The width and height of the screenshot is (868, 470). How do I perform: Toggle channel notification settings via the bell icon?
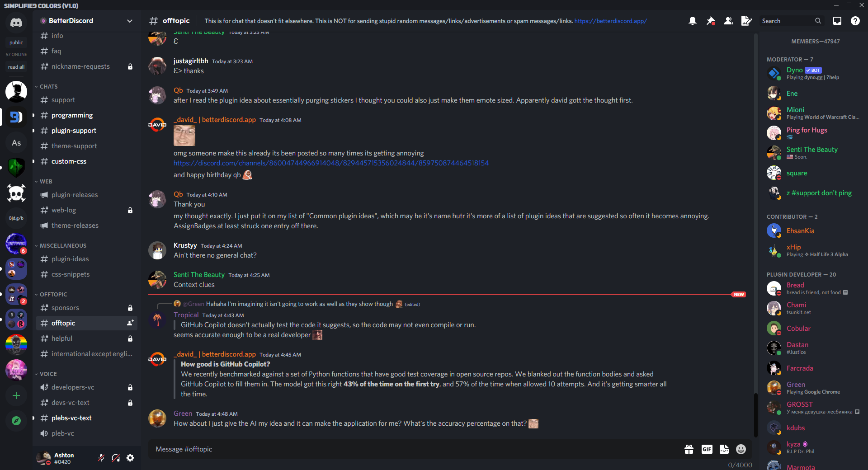click(692, 21)
